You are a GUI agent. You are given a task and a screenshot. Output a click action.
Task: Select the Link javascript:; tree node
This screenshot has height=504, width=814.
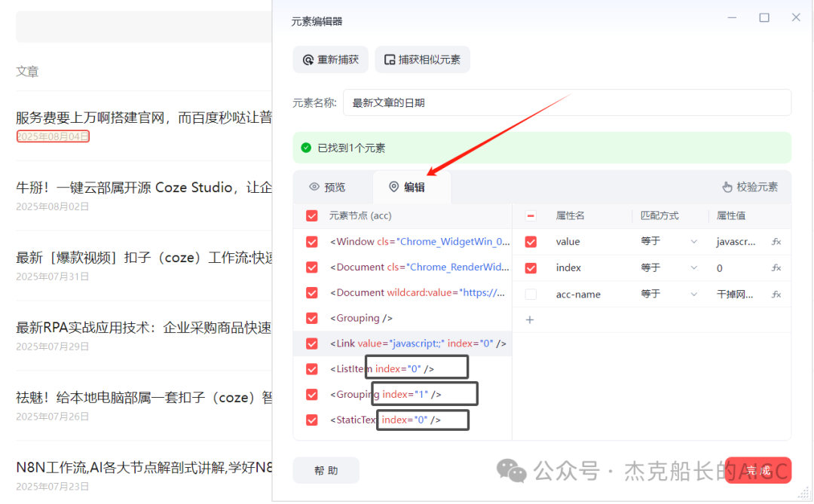pos(418,344)
